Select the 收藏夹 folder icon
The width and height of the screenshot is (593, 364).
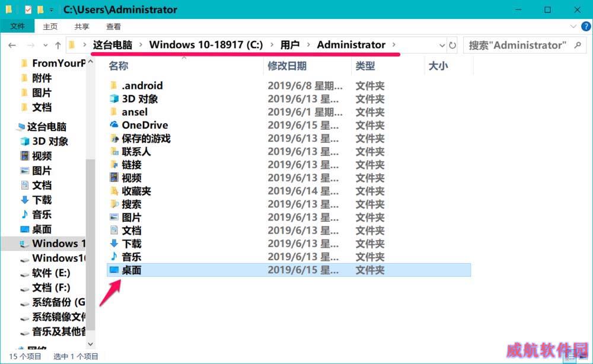(x=114, y=190)
